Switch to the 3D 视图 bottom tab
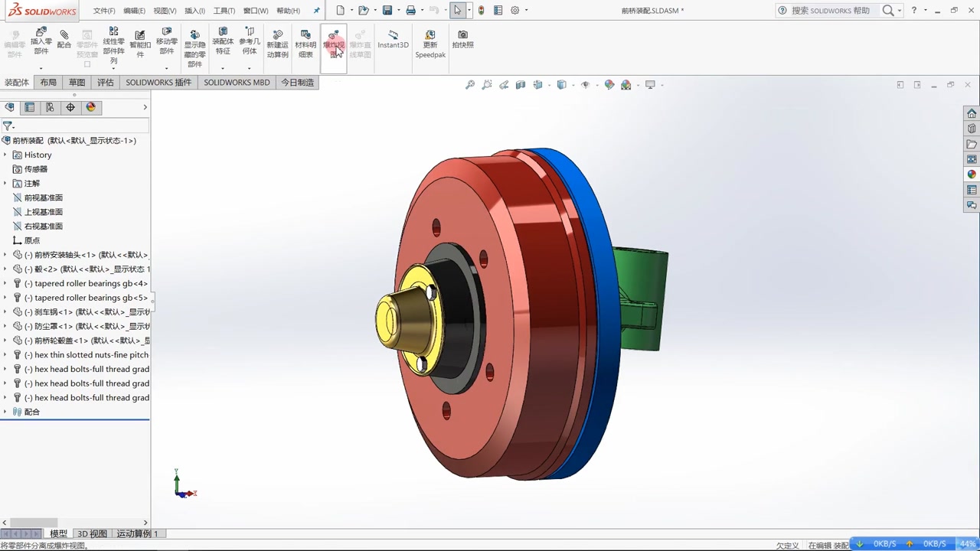The height and width of the screenshot is (551, 980). pyautogui.click(x=92, y=533)
